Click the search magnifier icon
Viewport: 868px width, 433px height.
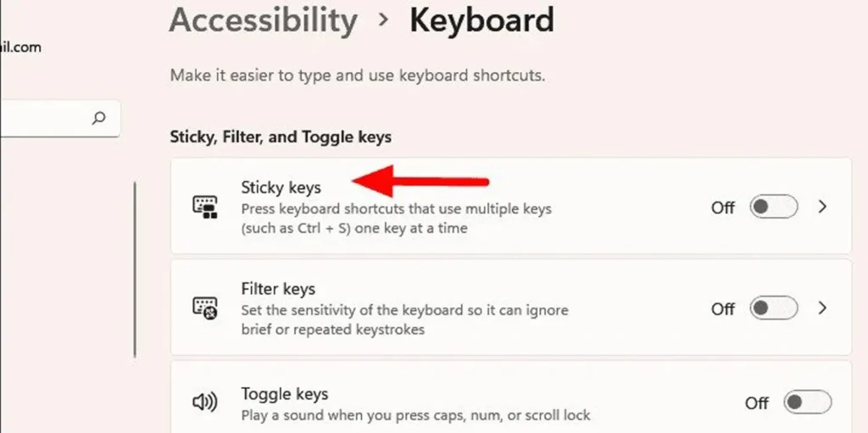coord(98,118)
